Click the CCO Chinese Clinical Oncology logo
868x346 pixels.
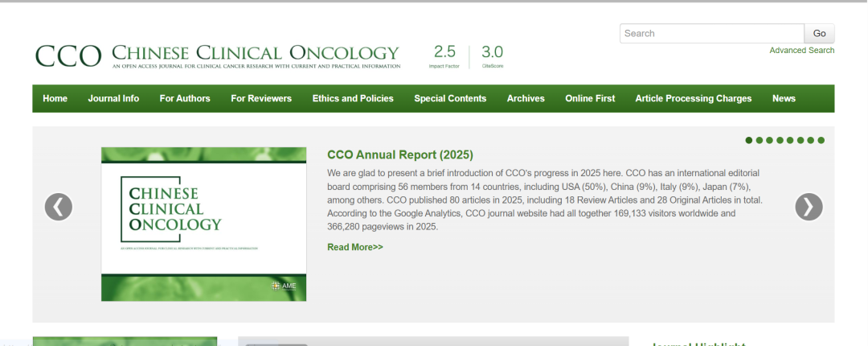coord(217,55)
